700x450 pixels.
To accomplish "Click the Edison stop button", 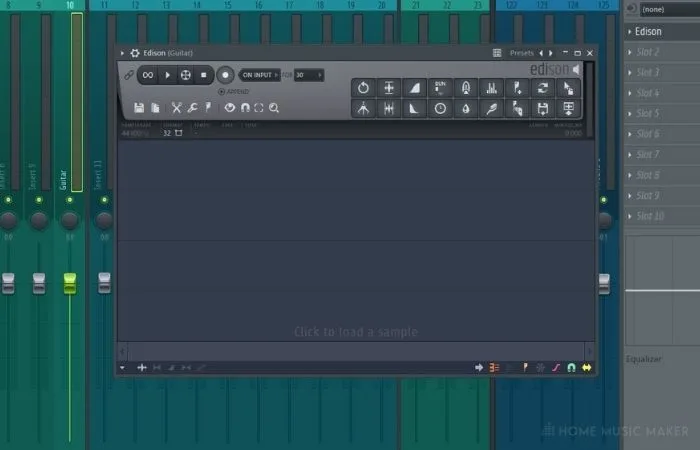I will 204,75.
